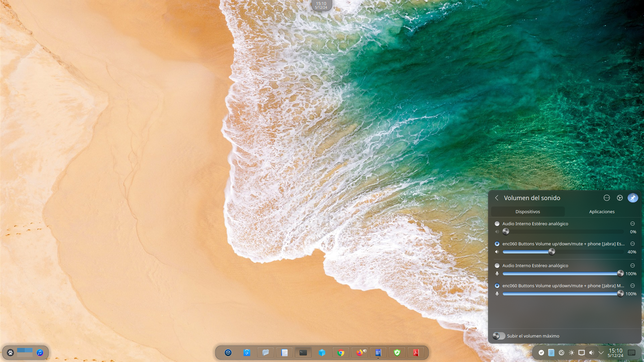Open the checkmark status tray icon
This screenshot has width=644, height=362.
click(x=541, y=353)
